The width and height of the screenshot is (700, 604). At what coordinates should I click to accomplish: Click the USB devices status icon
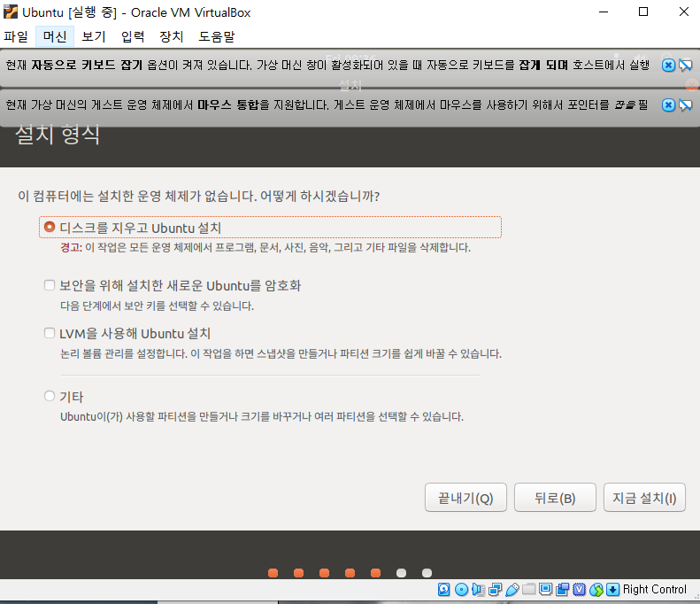point(512,589)
